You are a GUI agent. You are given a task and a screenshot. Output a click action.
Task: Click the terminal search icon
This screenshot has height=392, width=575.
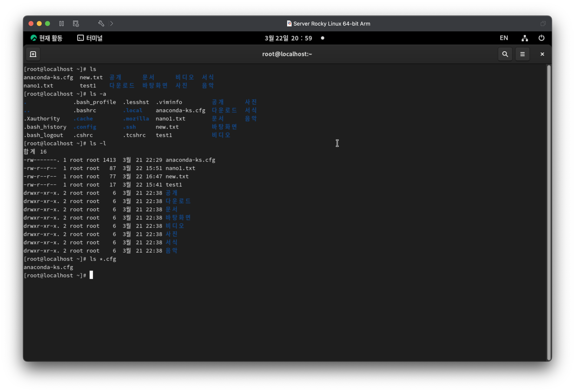point(505,54)
